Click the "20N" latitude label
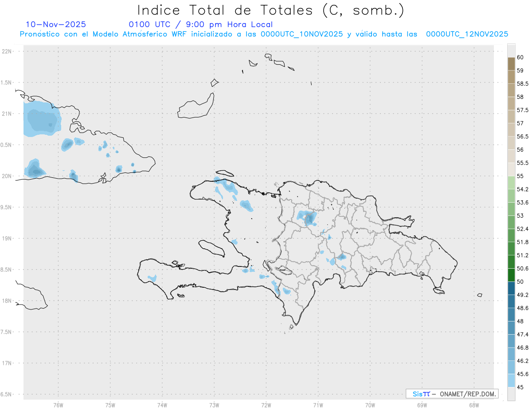The height and width of the screenshot is (411, 532). pos(7,176)
